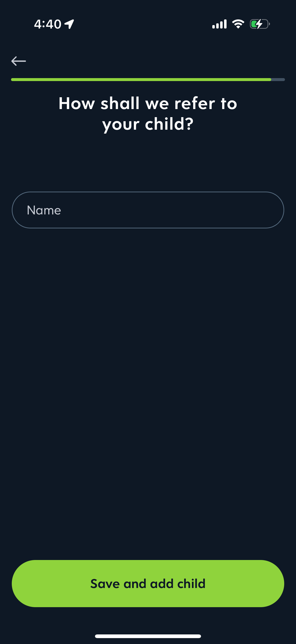Tap the lightning bolt on the battery icon

coord(259,24)
